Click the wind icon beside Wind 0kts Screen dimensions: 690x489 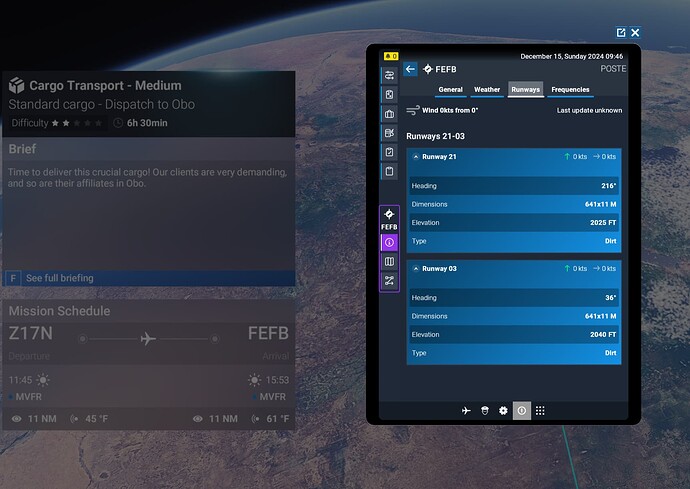(x=413, y=110)
